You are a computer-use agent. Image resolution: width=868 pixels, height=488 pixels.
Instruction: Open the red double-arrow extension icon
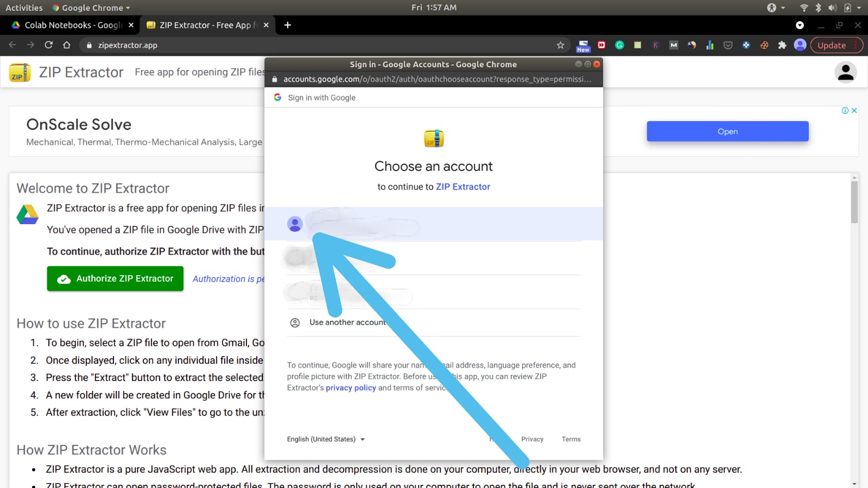pos(601,45)
